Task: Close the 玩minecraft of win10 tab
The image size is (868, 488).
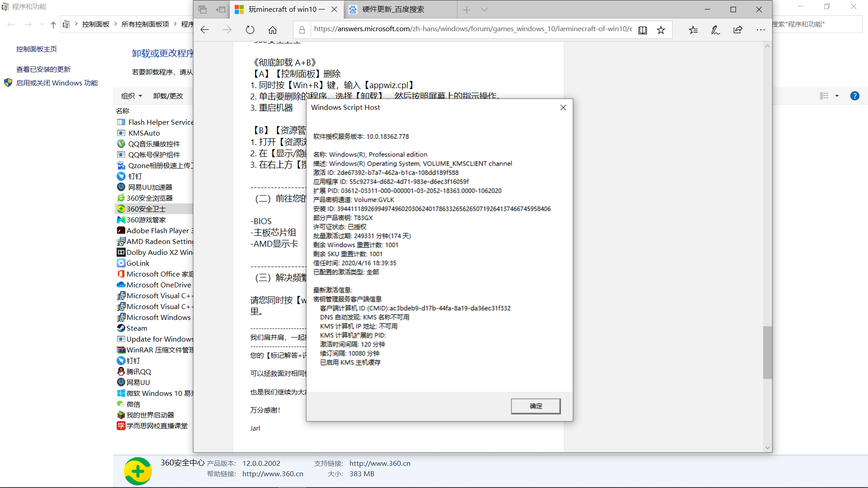Action: [334, 9]
